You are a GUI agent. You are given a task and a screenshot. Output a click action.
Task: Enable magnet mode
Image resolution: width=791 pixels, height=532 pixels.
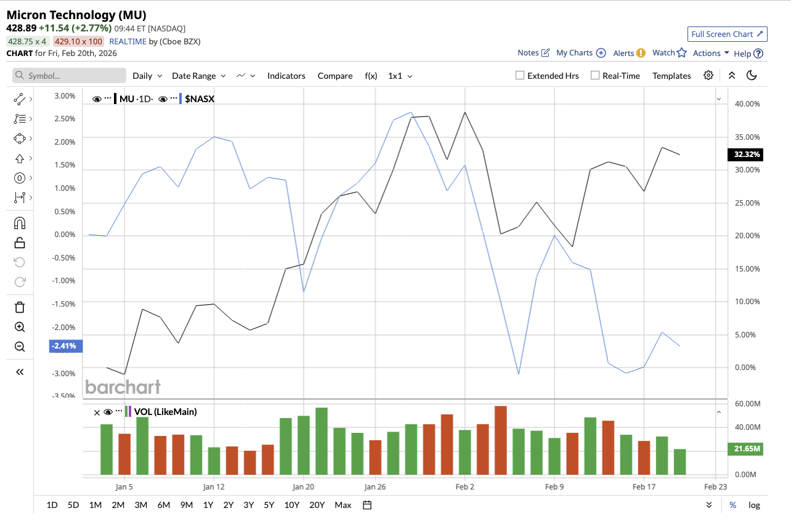click(x=18, y=222)
